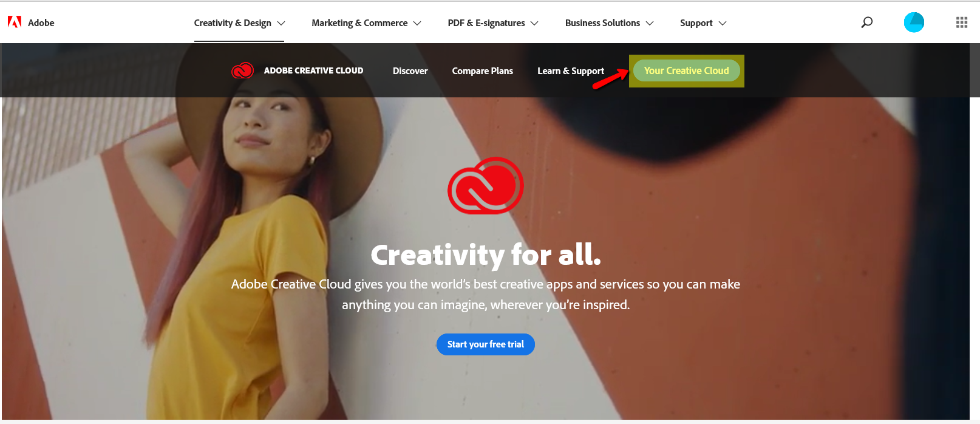Expand the Marketing & Commerce chevron

point(417,23)
